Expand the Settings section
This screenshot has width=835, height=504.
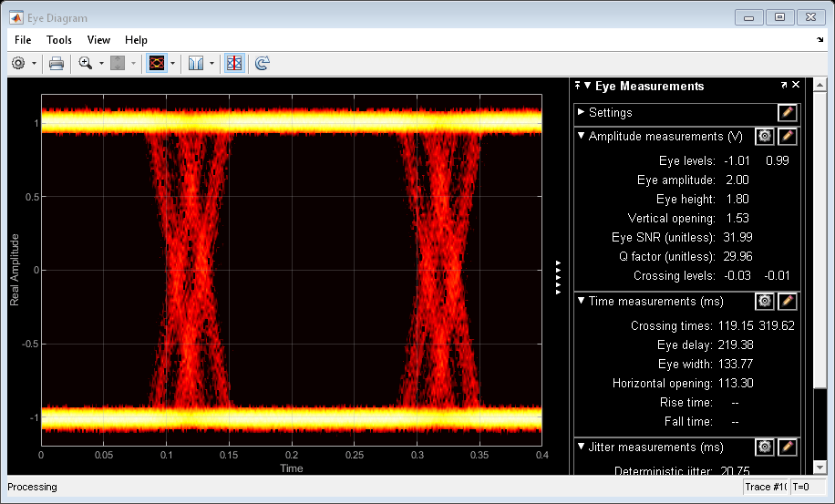(x=582, y=112)
